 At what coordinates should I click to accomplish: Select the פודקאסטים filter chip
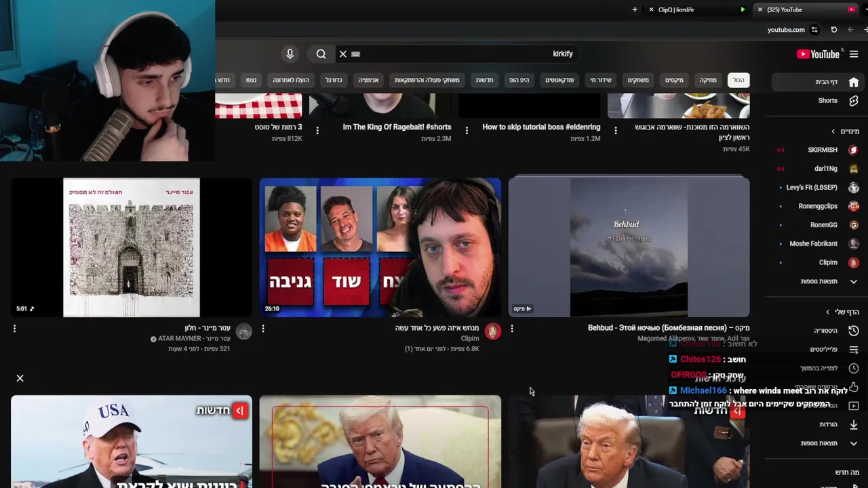(559, 80)
